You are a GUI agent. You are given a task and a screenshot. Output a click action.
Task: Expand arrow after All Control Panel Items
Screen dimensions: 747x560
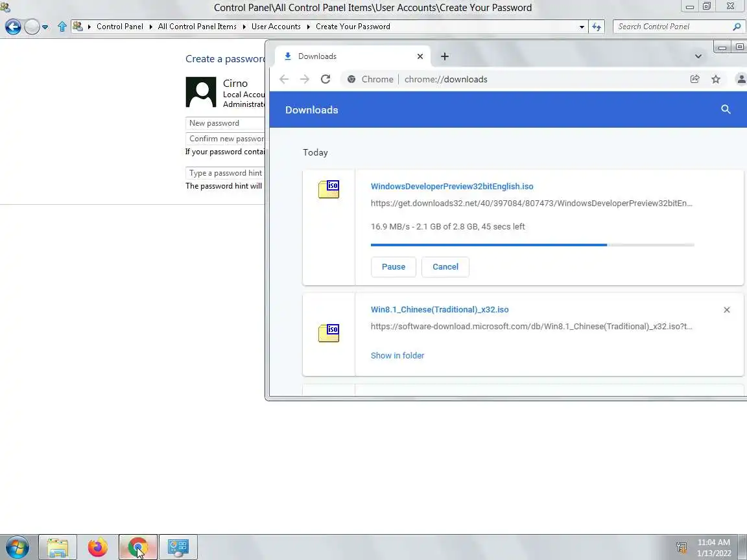(x=244, y=27)
